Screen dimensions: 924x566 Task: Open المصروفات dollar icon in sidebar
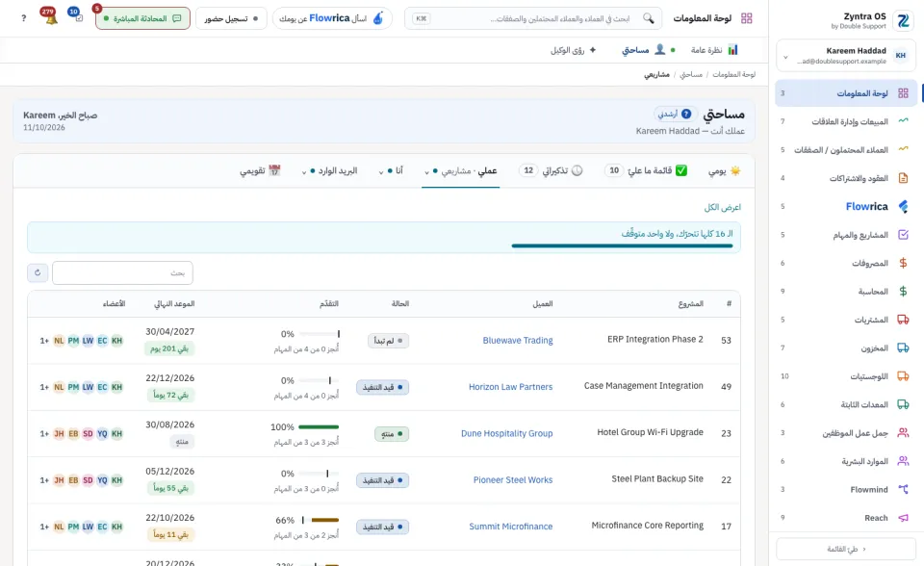pyautogui.click(x=903, y=263)
